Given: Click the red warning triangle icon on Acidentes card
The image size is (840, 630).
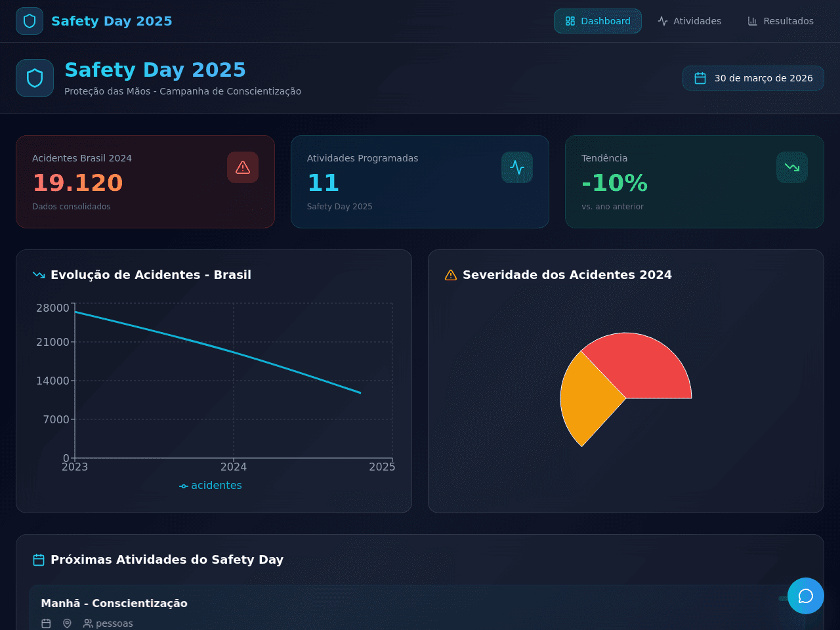Looking at the screenshot, I should [243, 167].
